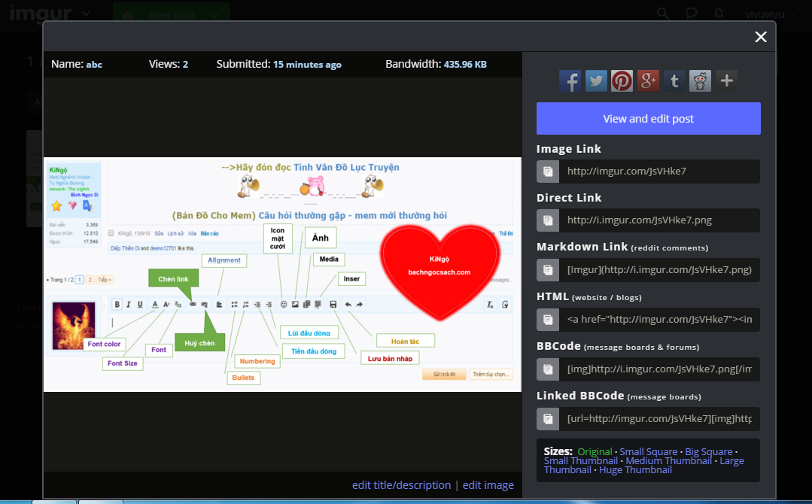Select the Direct Link URL field
This screenshot has width=812, height=504.
(658, 220)
